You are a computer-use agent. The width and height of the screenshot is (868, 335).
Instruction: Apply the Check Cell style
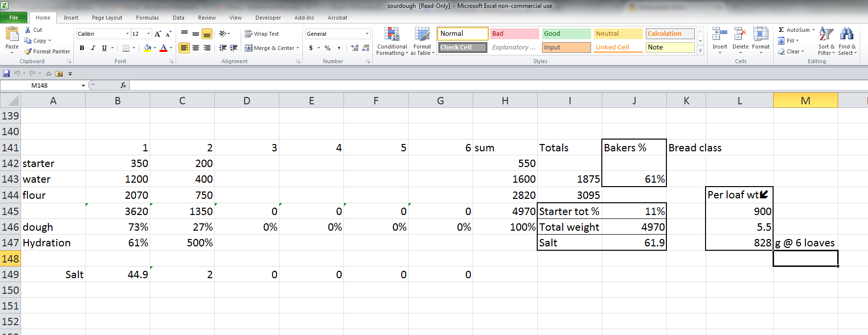pyautogui.click(x=462, y=47)
